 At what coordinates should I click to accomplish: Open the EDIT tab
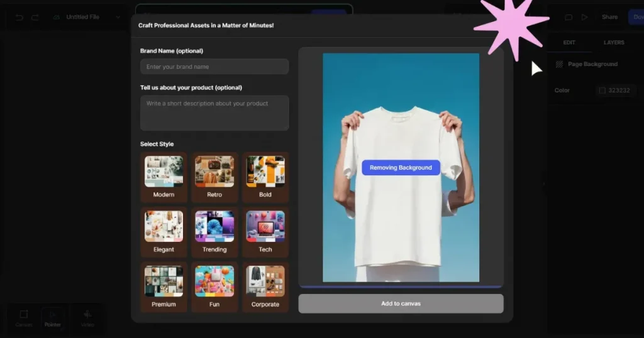pyautogui.click(x=569, y=43)
